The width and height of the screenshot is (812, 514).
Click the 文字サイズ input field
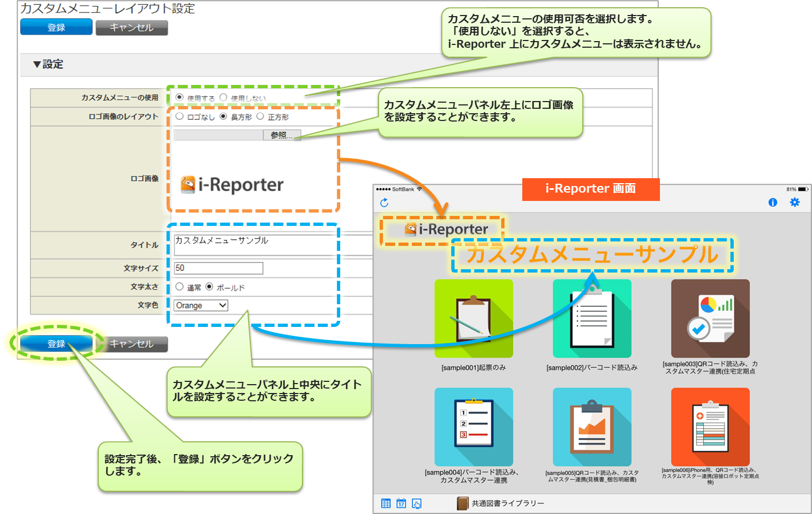tap(218, 268)
